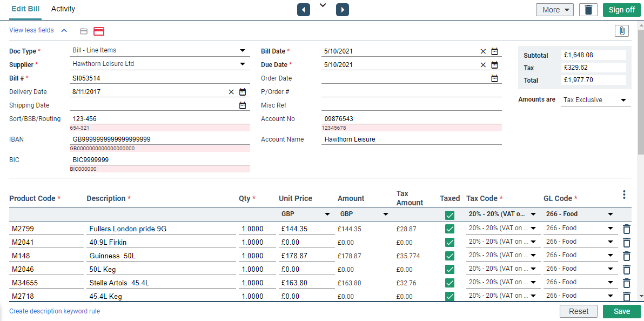Edit Unit Price £144.35 field
Image resolution: width=644 pixels, height=321 pixels.
[307, 229]
